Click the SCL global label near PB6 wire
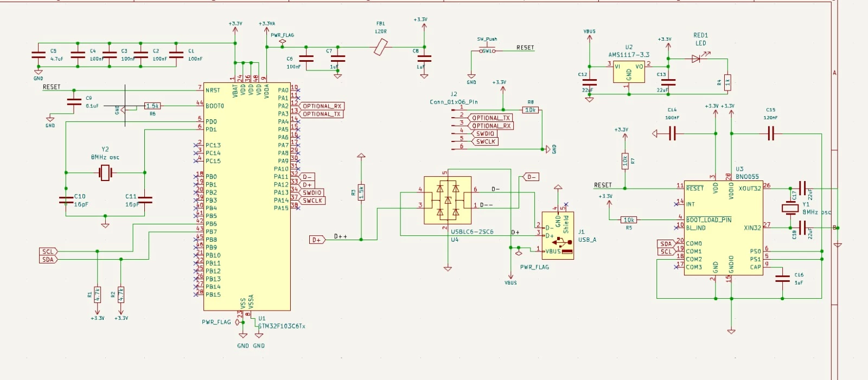This screenshot has width=868, height=380. pyautogui.click(x=49, y=252)
